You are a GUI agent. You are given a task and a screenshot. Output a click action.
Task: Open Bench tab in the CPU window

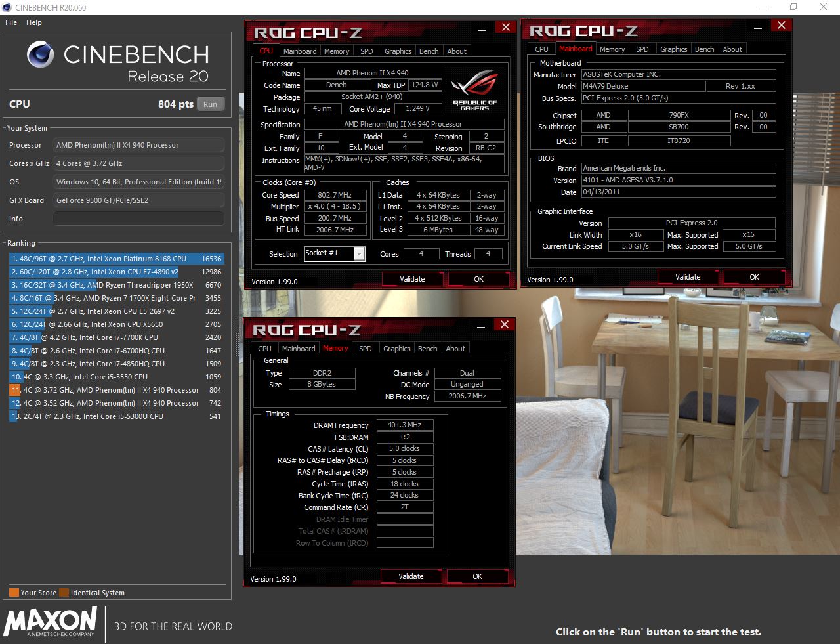(x=429, y=51)
